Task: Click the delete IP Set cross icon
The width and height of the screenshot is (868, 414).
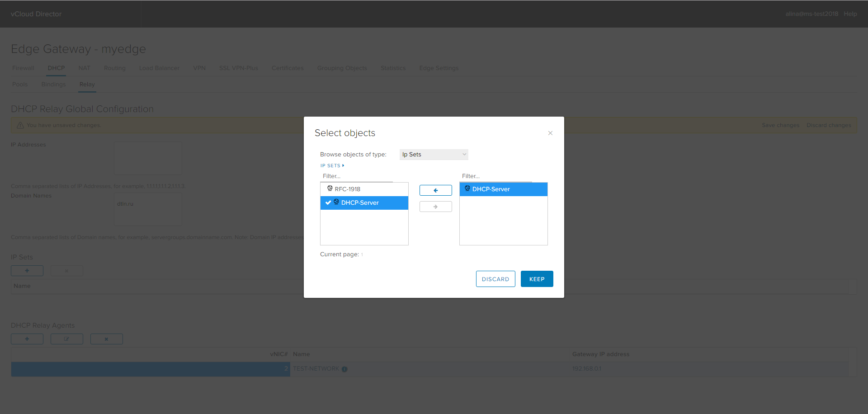Action: (x=66, y=270)
